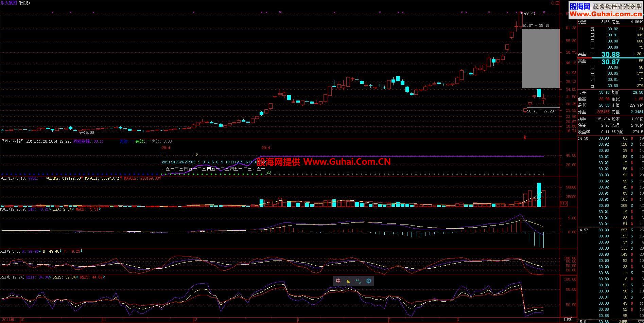
Task: Click the tick row with volume 227
Action: click(611, 230)
